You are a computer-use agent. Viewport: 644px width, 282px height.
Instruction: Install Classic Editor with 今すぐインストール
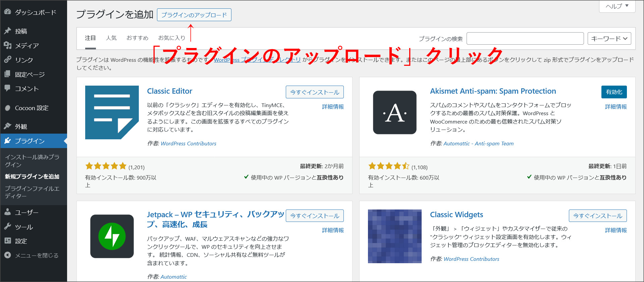pos(315,92)
